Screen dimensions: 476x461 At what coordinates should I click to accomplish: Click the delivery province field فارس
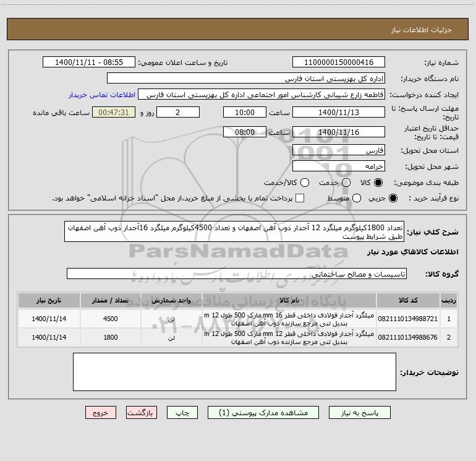click(339, 150)
